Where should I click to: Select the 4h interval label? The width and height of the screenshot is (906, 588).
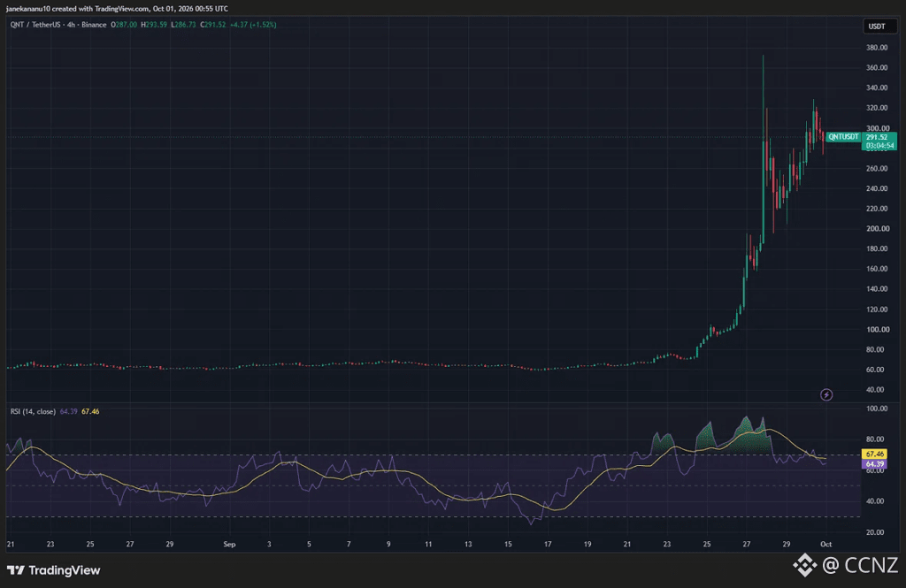coord(71,25)
